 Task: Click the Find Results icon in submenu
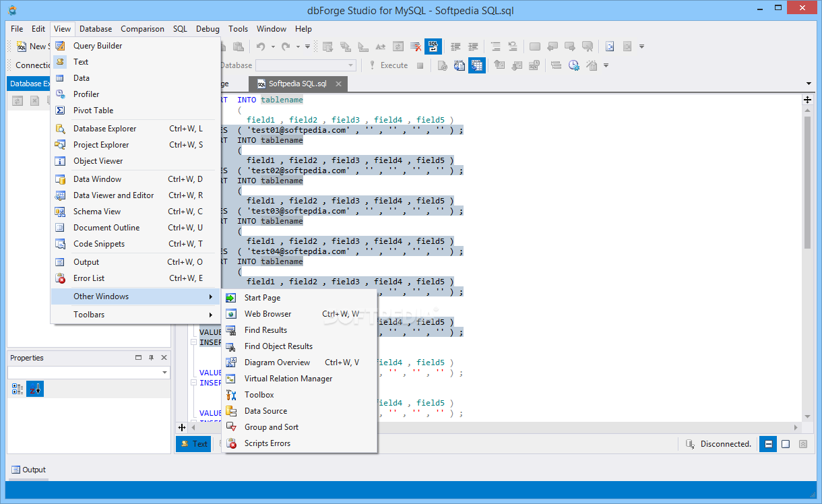[231, 330]
